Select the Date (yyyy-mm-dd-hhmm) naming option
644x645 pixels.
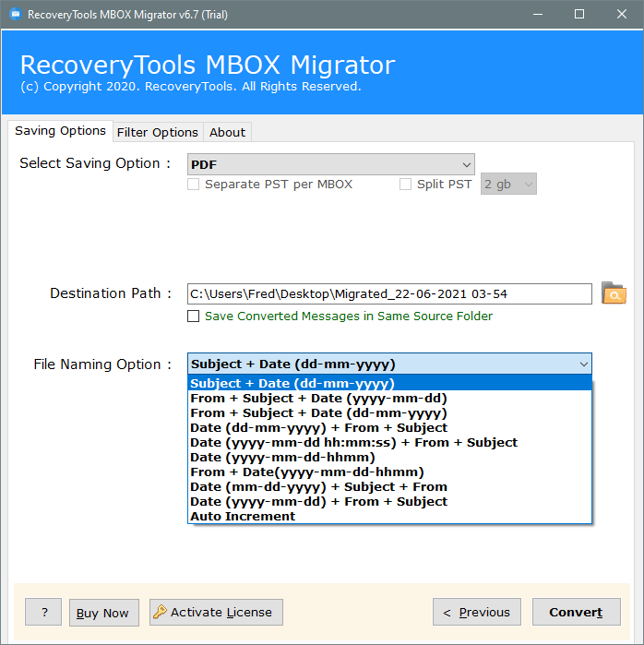click(x=389, y=458)
